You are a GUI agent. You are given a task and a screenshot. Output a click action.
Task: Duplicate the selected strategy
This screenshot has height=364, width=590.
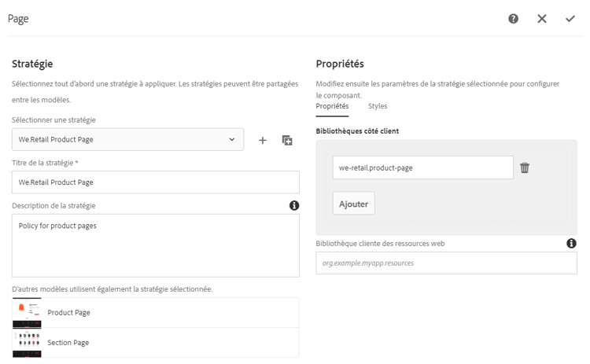pyautogui.click(x=287, y=140)
